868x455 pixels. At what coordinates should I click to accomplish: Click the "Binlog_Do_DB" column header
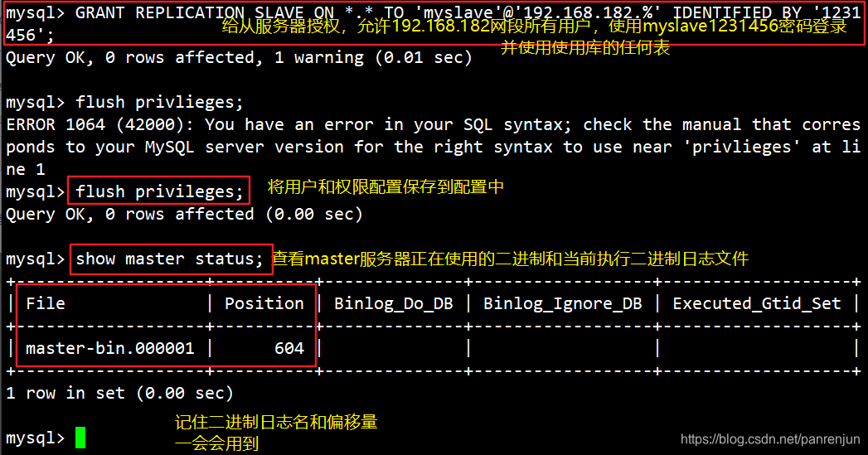[x=393, y=303]
